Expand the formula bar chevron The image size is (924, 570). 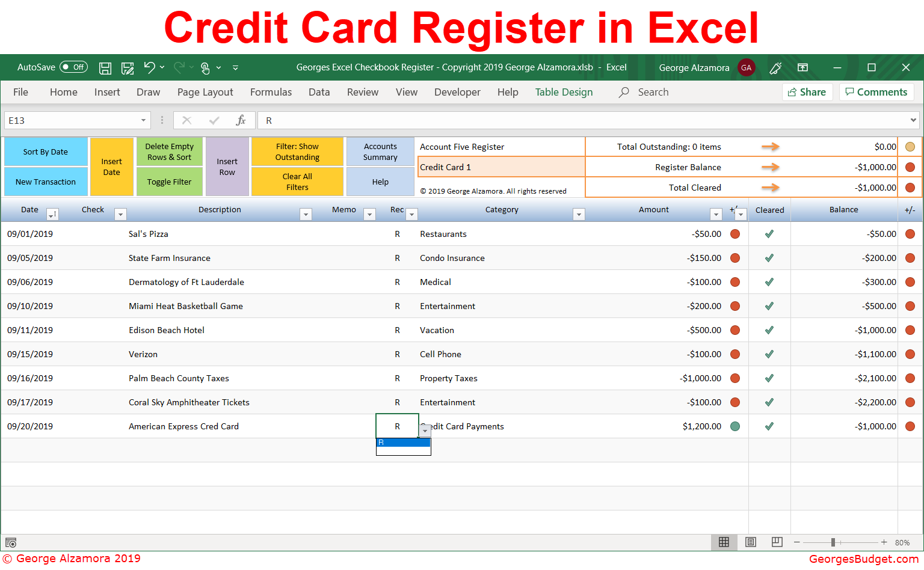click(913, 120)
